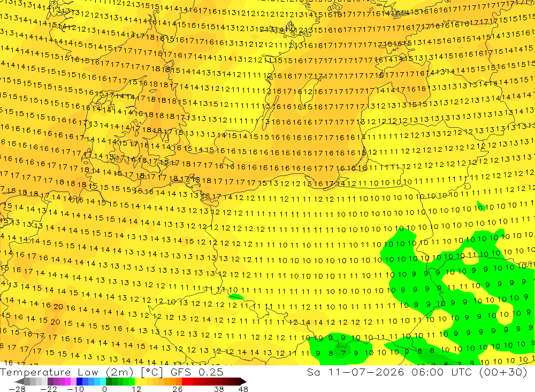The width and height of the screenshot is (535, 392).
Task: Click the '38' label under the color scale
Action: click(219, 389)
